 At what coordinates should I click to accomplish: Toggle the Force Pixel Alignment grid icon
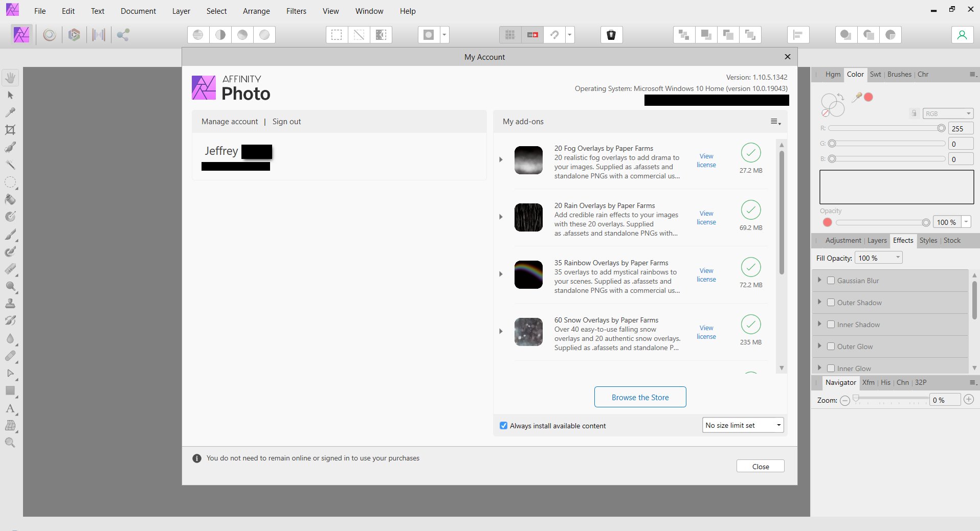coord(510,35)
